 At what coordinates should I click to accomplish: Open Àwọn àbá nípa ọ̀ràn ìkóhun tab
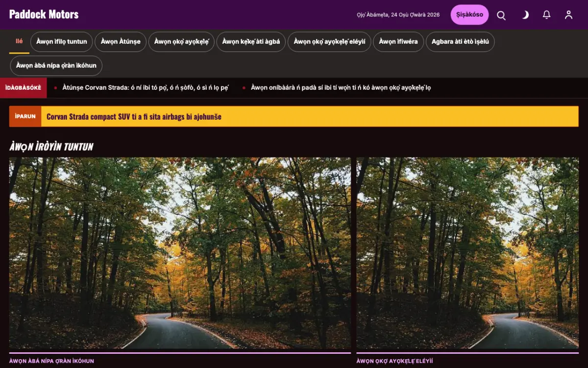click(56, 66)
